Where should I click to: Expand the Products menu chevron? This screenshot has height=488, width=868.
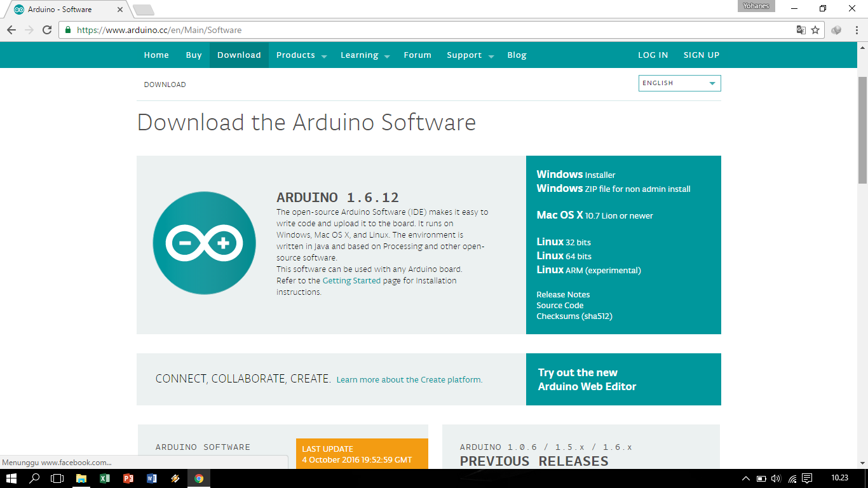(x=325, y=56)
